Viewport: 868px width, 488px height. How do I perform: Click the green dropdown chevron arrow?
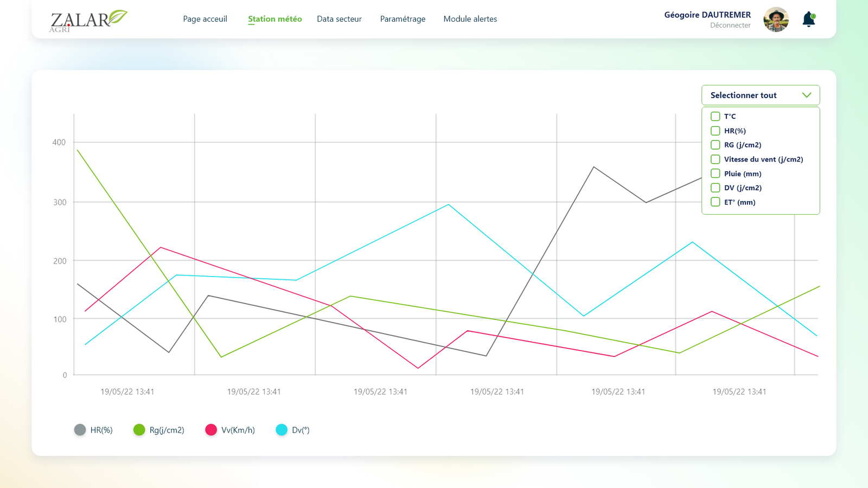point(807,95)
